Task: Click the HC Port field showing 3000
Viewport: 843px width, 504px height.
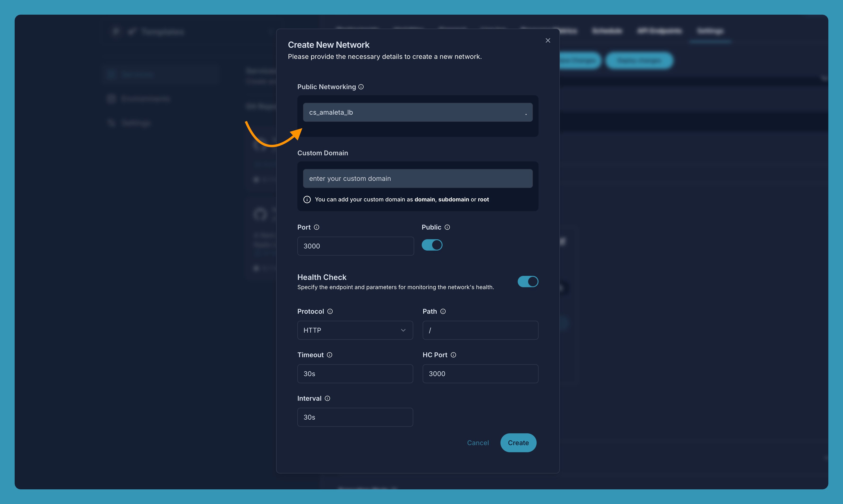Action: [480, 374]
